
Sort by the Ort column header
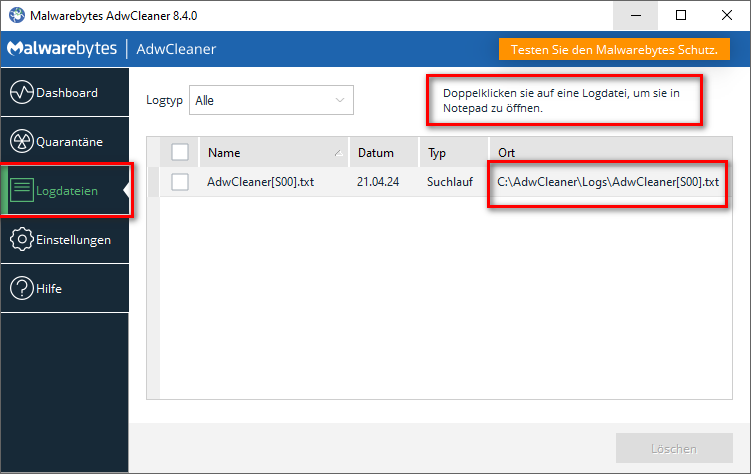click(x=611, y=152)
